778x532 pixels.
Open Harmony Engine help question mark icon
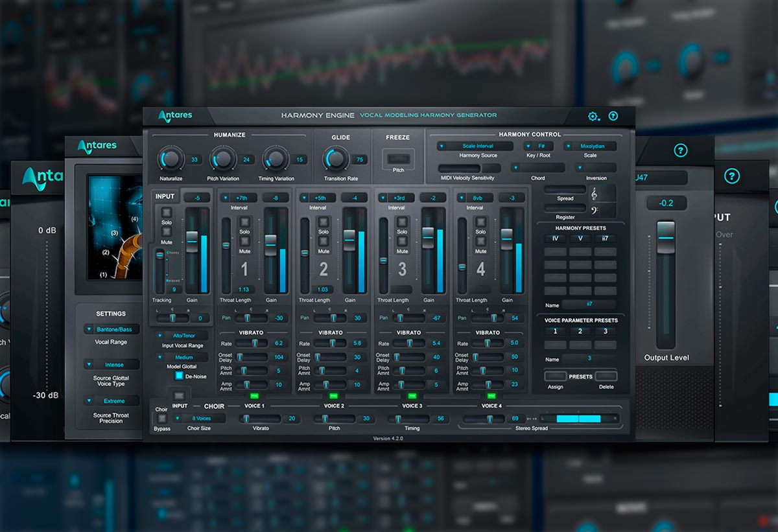click(613, 117)
